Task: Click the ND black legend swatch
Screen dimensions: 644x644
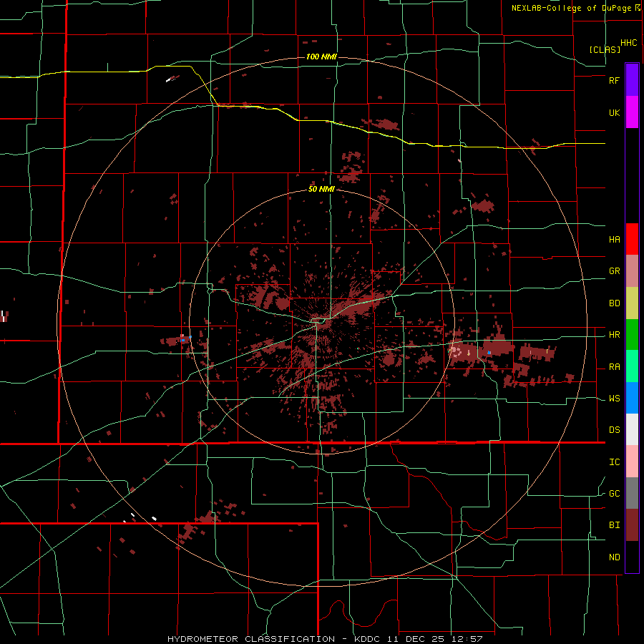Action: coord(632,557)
